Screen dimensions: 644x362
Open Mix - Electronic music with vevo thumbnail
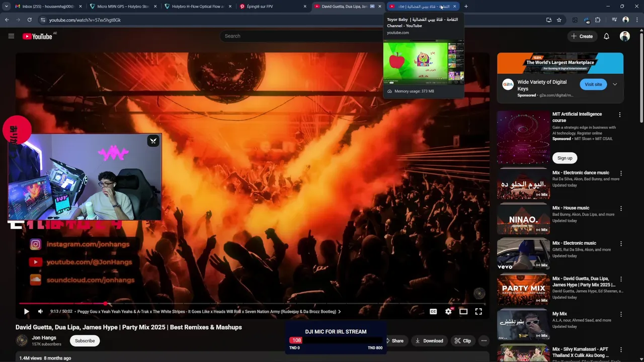point(523,254)
